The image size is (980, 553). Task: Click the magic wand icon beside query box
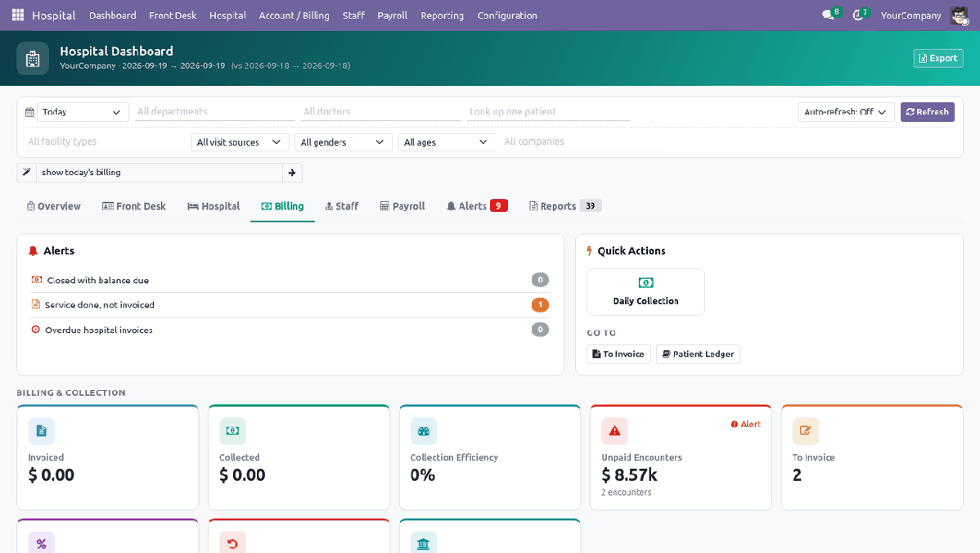[x=27, y=173]
